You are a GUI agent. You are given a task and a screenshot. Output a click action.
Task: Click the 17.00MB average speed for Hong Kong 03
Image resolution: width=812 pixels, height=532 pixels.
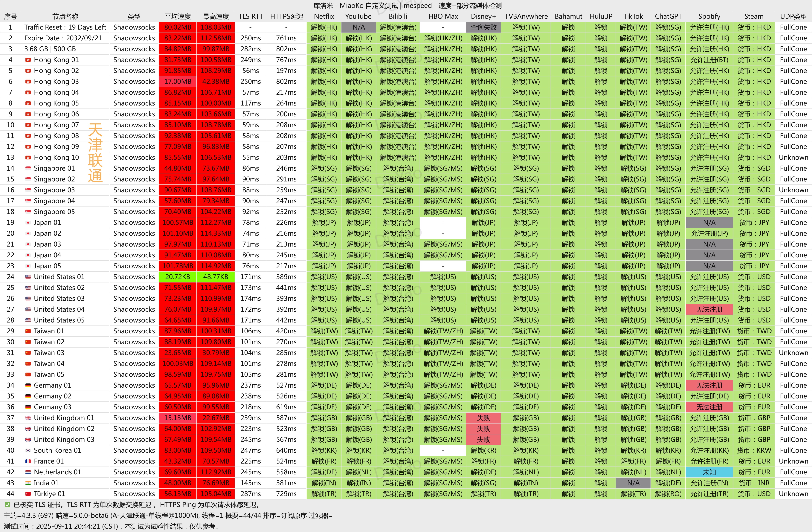177,82
